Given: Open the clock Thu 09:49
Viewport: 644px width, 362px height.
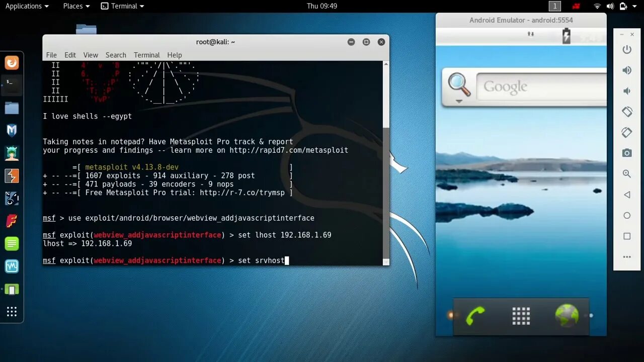Looking at the screenshot, I should coord(322,6).
